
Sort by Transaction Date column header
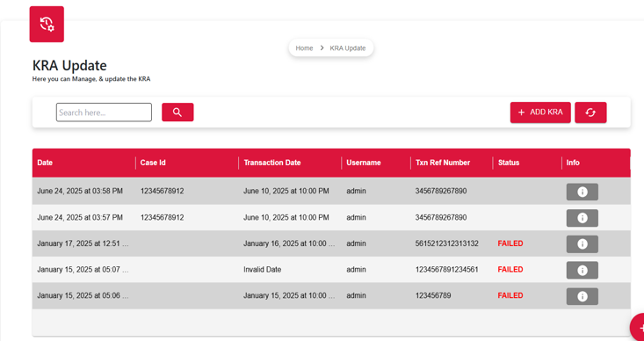tap(272, 163)
